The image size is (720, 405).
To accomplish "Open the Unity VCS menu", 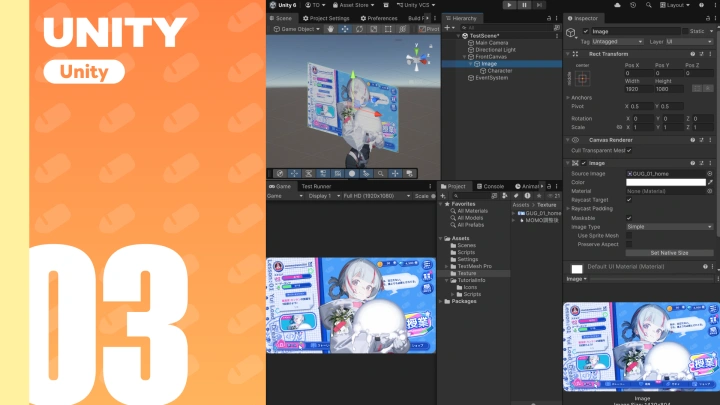I will pyautogui.click(x=416, y=5).
